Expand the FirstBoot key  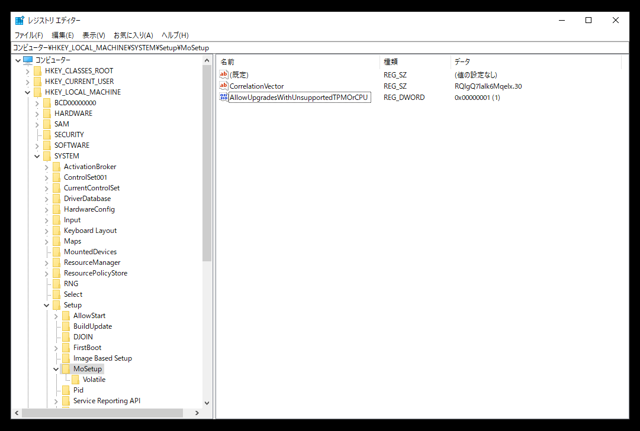56,348
